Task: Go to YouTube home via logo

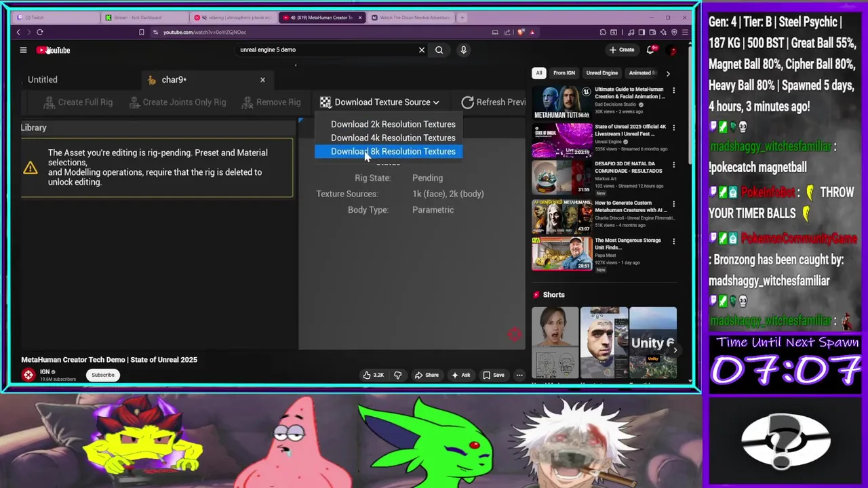Action: click(x=54, y=50)
